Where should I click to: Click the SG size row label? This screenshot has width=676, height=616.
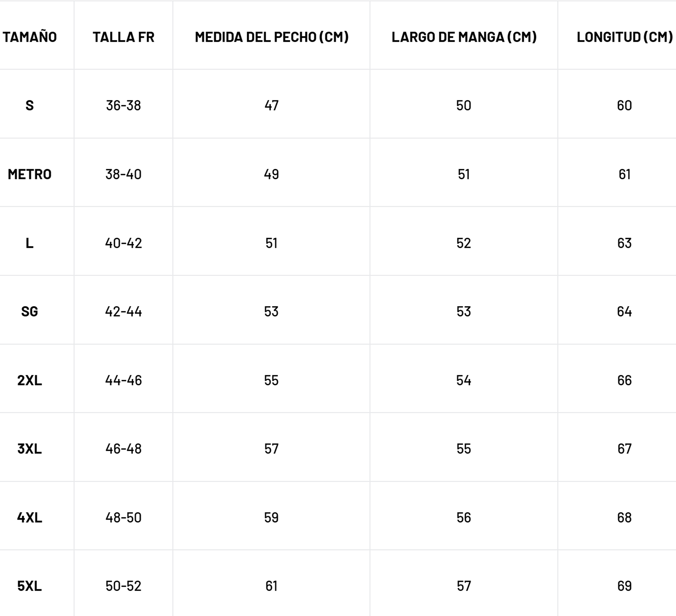30,311
